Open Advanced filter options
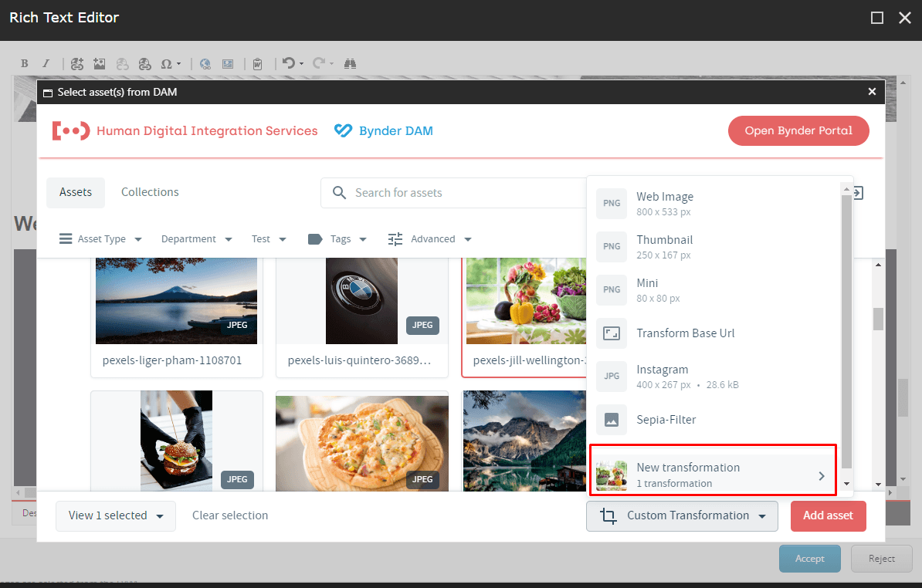 430,239
